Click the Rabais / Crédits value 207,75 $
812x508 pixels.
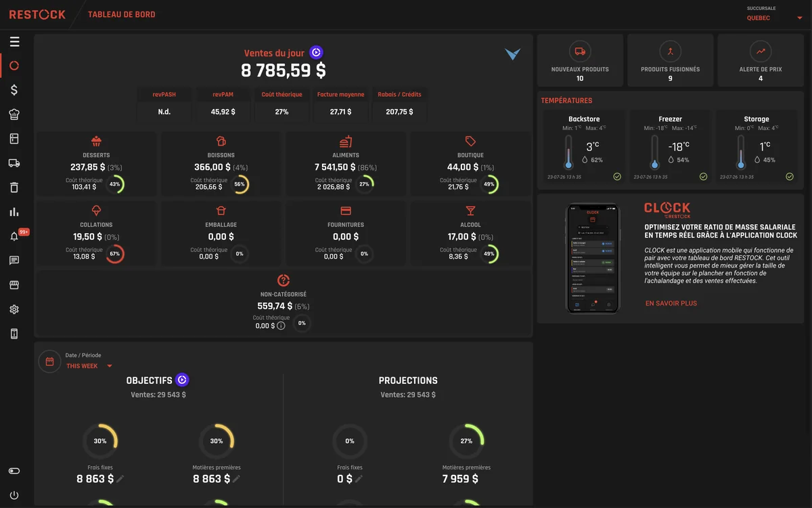[x=399, y=112]
